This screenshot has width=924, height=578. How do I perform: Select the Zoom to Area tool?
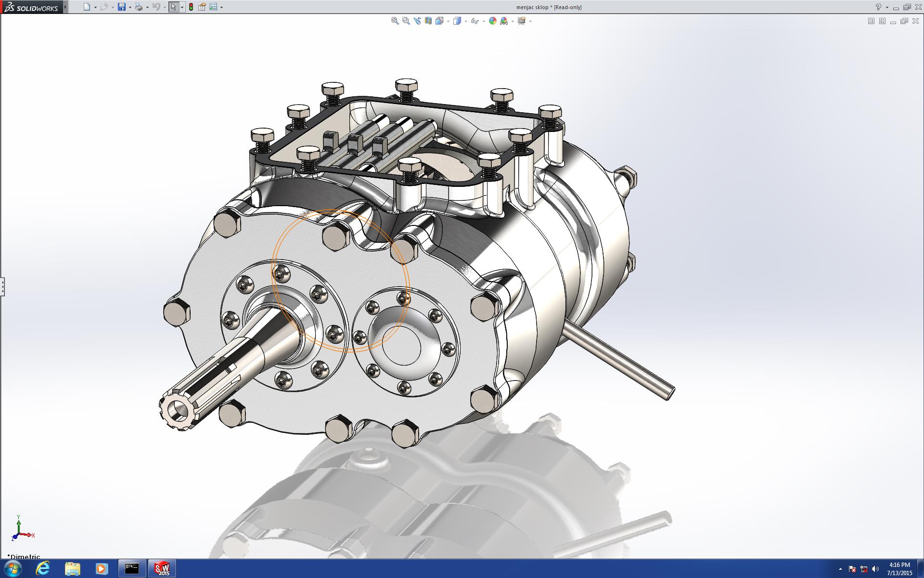coord(406,21)
